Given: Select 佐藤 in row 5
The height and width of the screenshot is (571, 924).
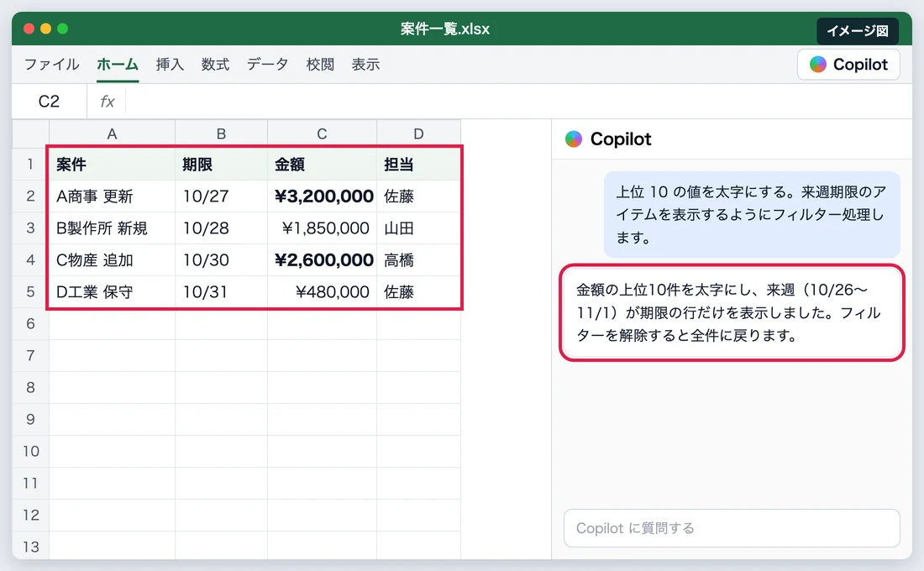Looking at the screenshot, I should (x=418, y=291).
